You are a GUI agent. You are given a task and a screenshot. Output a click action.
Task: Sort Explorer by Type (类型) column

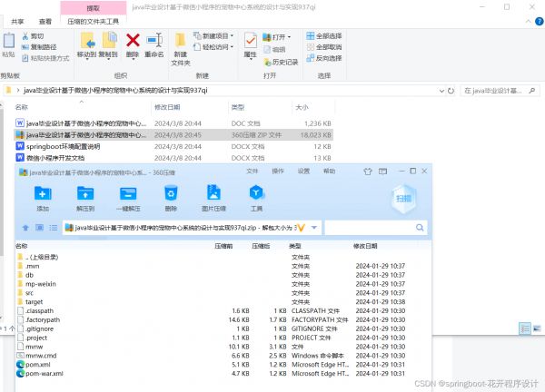238,107
